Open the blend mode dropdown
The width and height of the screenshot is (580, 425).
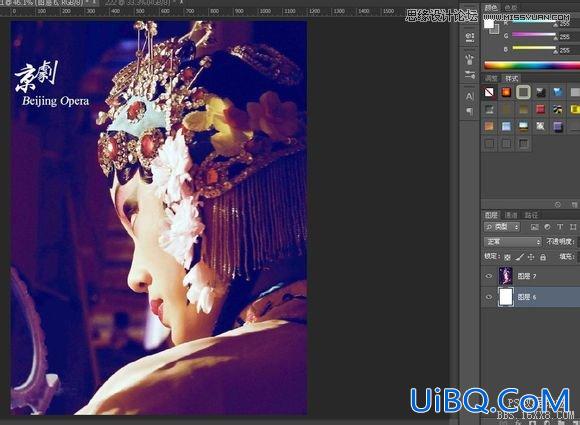513,242
